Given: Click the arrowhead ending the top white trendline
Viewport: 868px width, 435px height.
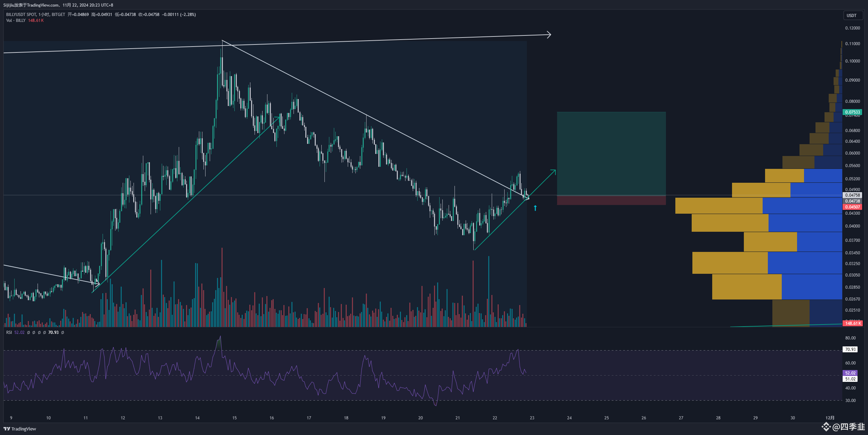Looking at the screenshot, I should (x=549, y=35).
